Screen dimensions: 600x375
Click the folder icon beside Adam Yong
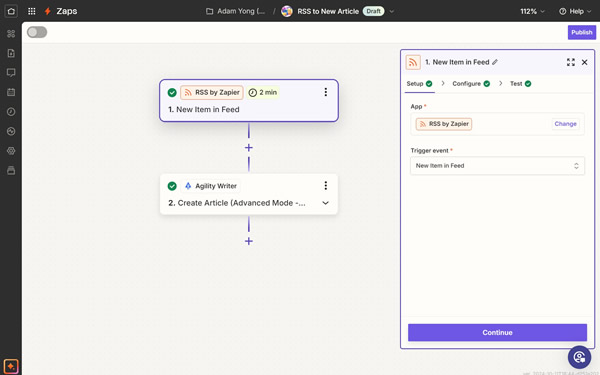point(210,11)
